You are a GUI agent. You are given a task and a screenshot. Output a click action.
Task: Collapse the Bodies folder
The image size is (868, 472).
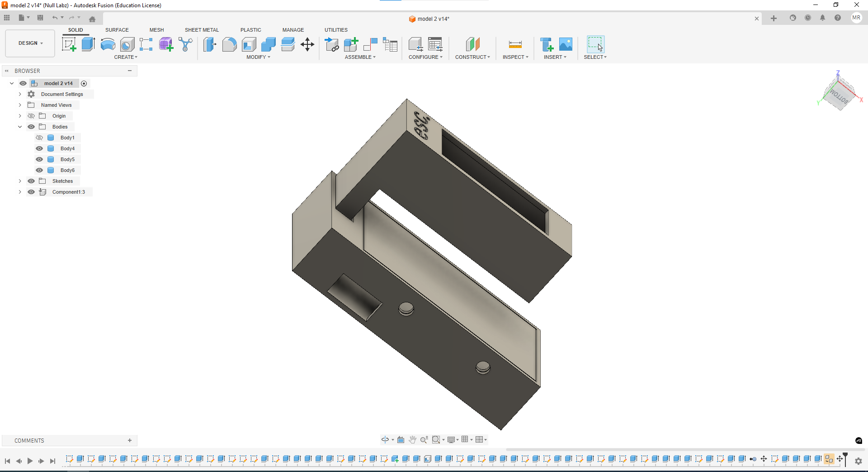click(20, 127)
